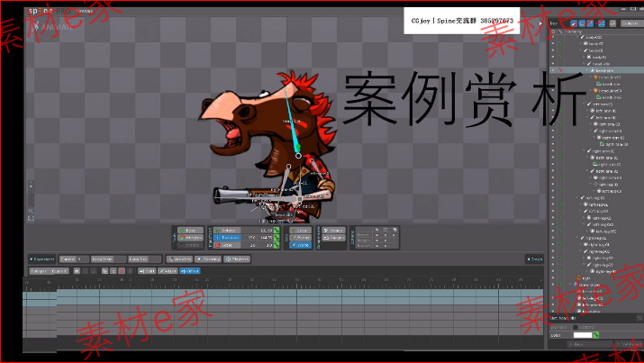
Task: Click green key icon beside Translate values
Action: pyautogui.click(x=277, y=238)
